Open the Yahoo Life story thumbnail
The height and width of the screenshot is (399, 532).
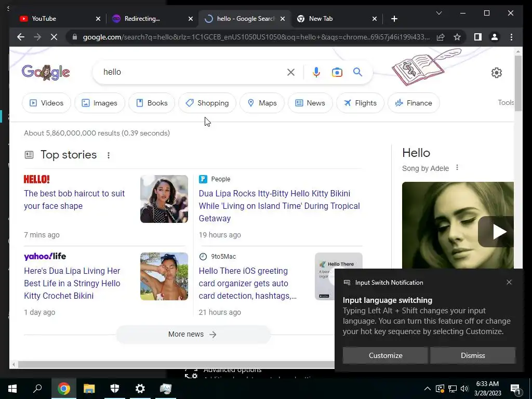(164, 276)
